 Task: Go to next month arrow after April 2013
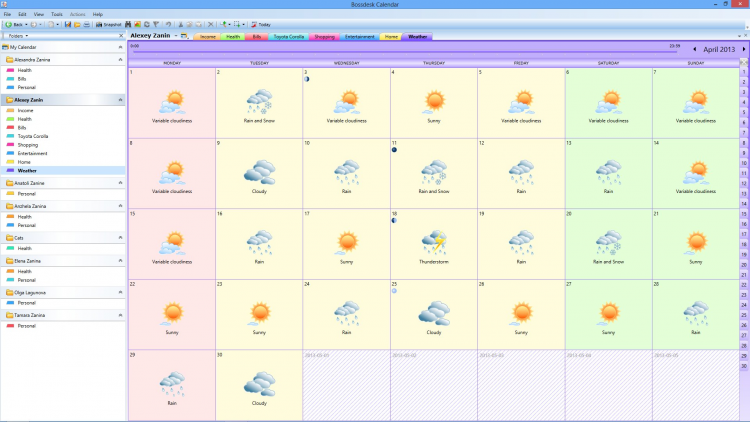(744, 49)
